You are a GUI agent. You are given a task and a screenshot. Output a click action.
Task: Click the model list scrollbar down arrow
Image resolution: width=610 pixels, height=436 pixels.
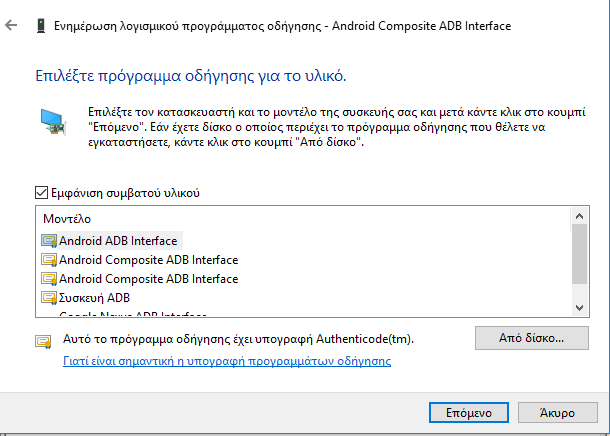pyautogui.click(x=580, y=307)
